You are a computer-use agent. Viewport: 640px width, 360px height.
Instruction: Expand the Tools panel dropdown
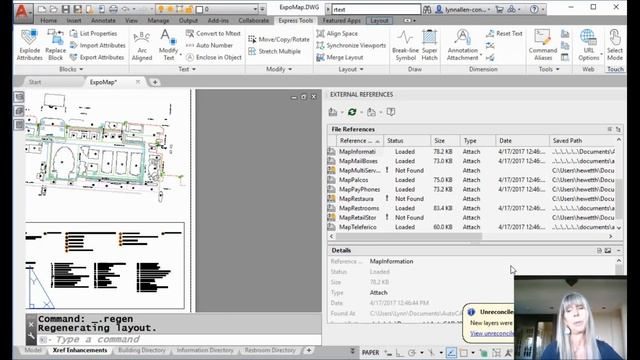pyautogui.click(x=549, y=69)
